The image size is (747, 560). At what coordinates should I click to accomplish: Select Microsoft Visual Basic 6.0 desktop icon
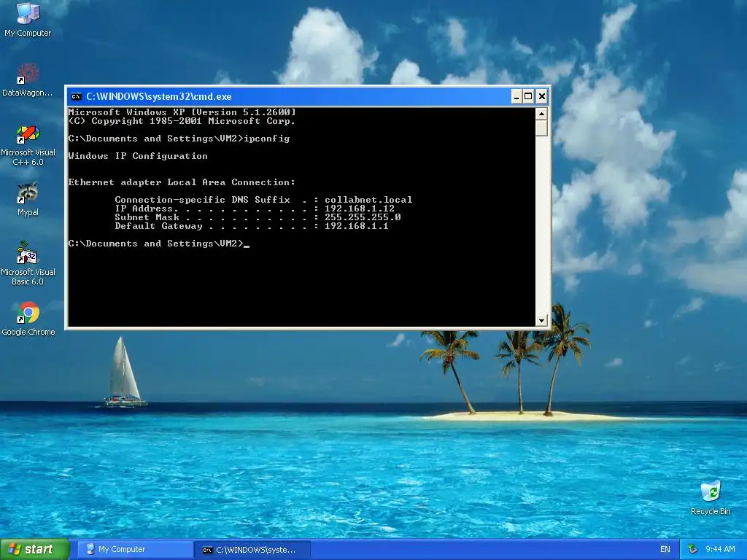28,263
